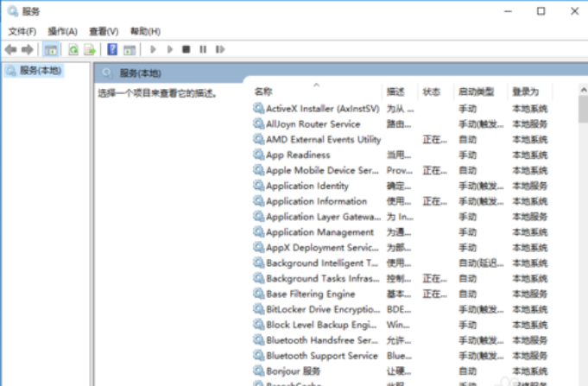
Task: Open the 文件(F) menu
Action: [x=22, y=31]
